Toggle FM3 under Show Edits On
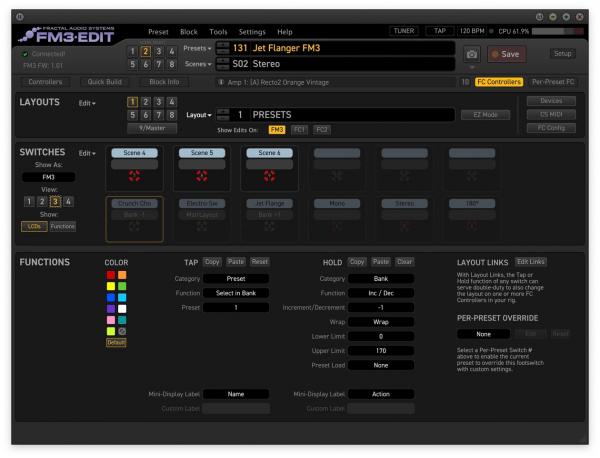Viewport: 600px width, 458px height. pos(277,130)
